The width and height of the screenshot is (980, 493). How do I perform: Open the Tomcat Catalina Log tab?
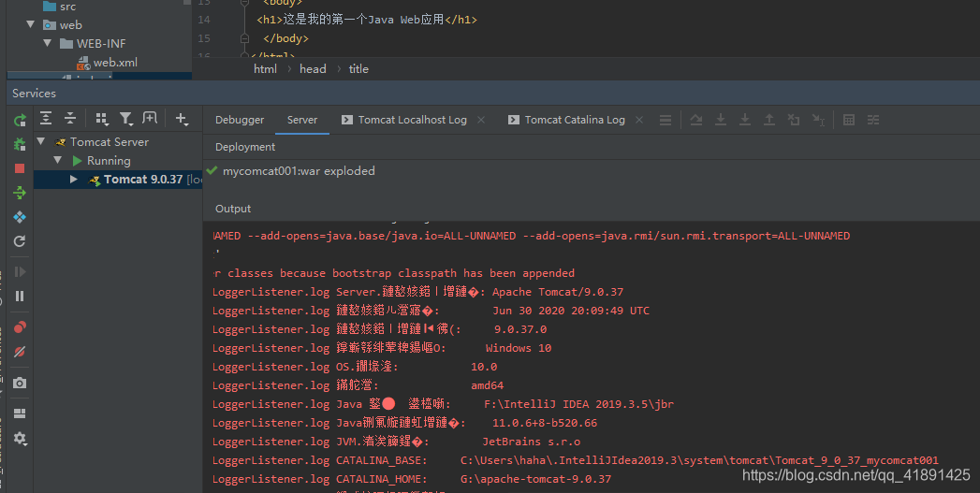click(x=574, y=120)
